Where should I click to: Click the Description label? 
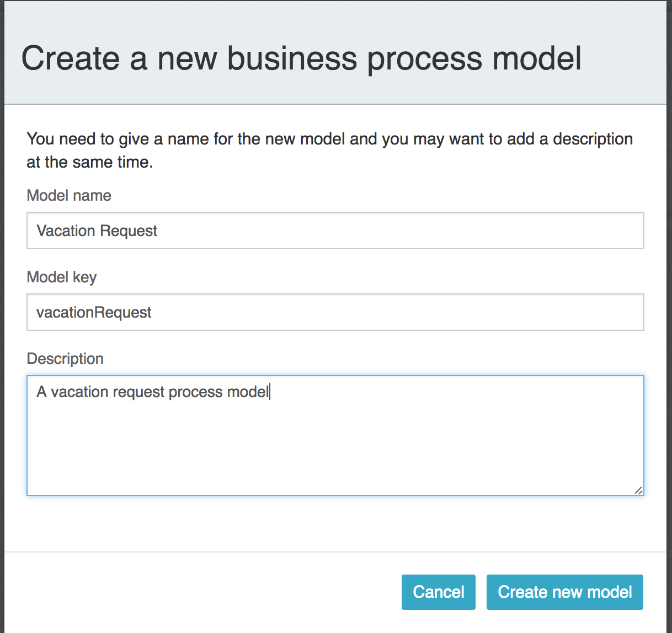[x=65, y=358]
